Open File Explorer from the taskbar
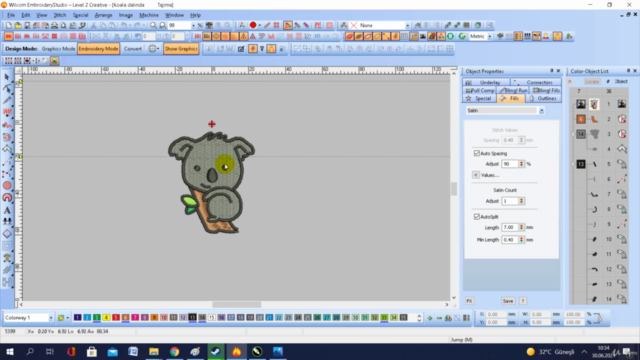This screenshot has width=640, height=360. coord(153,351)
